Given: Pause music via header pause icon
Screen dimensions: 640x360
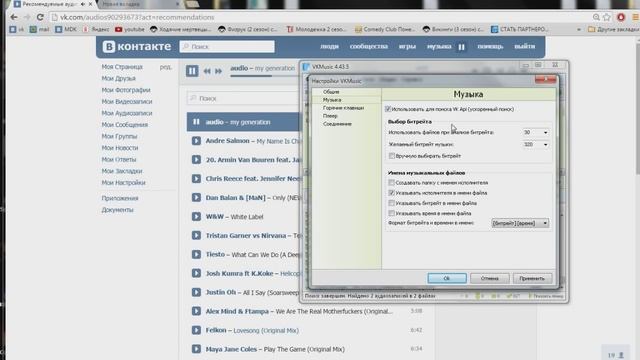Looking at the screenshot, I should coord(461,47).
